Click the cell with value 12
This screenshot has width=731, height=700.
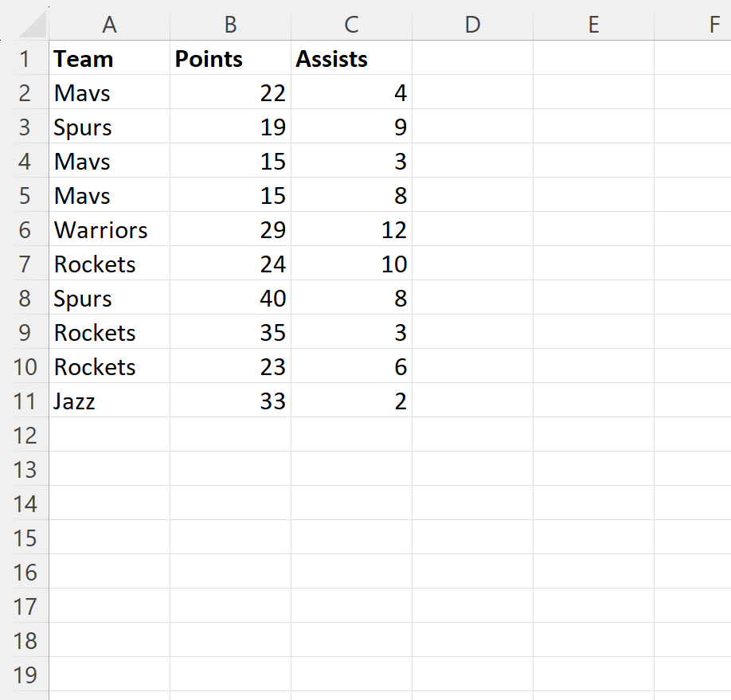tap(351, 229)
